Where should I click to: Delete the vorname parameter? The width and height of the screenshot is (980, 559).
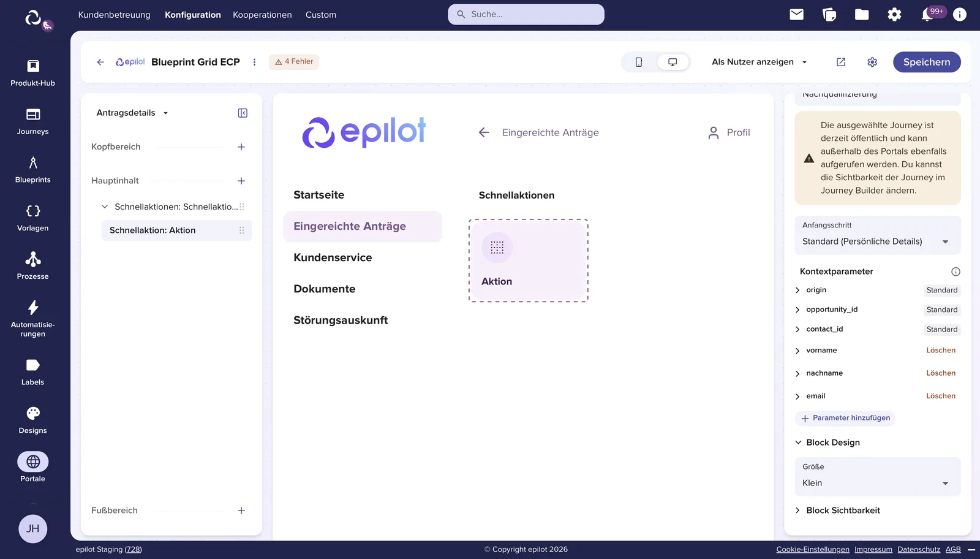941,351
